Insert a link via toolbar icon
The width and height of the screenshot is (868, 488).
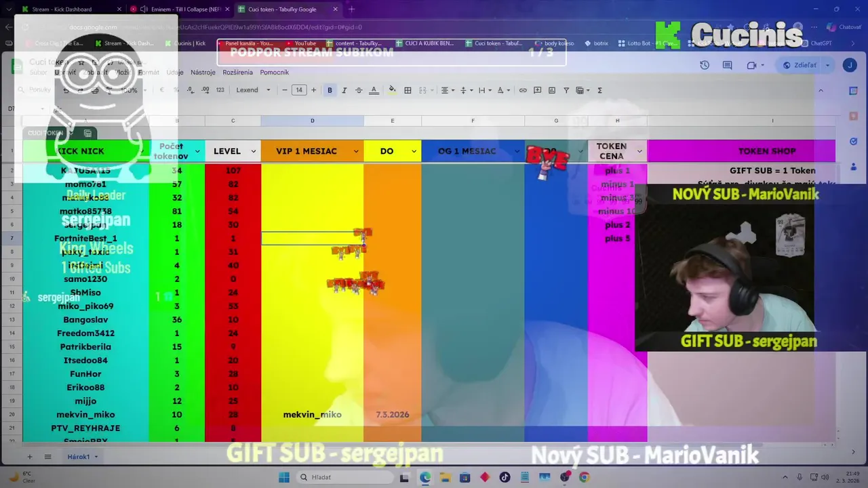pyautogui.click(x=523, y=90)
